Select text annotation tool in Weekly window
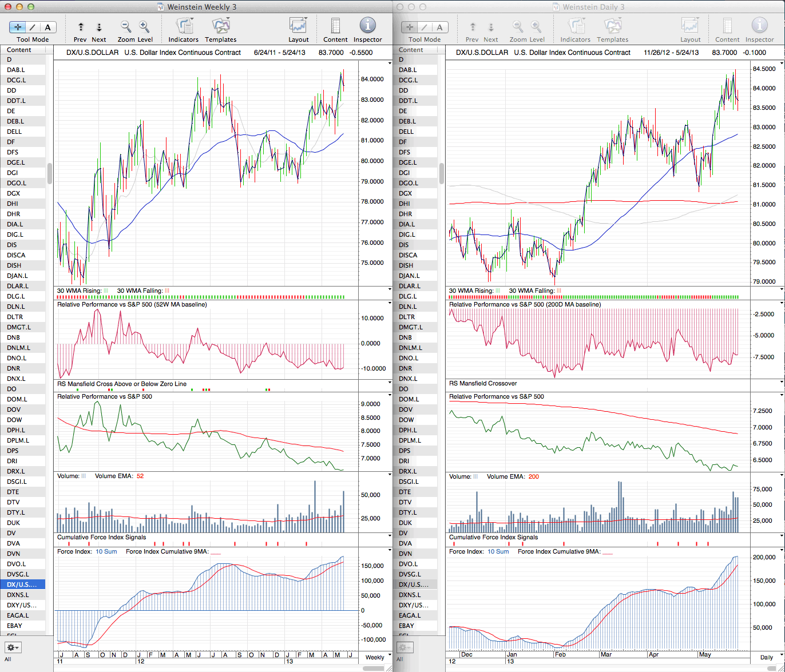Screen dimensions: 785x672 pos(47,27)
